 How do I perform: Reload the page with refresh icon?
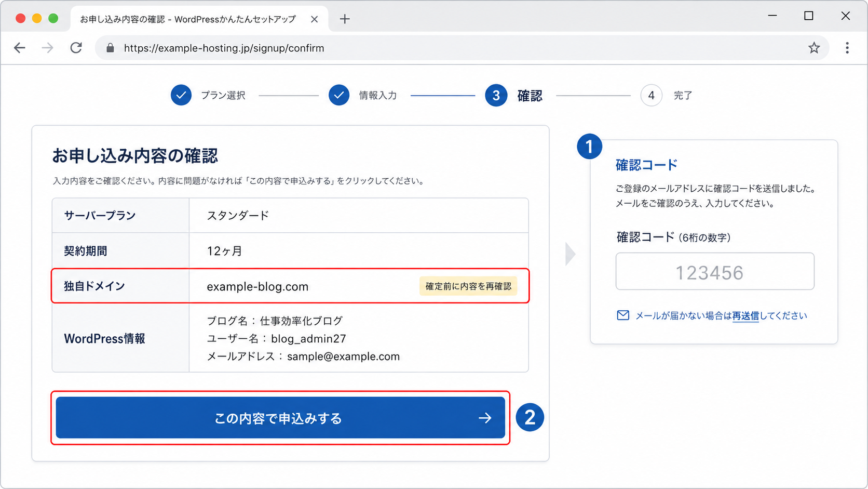[76, 48]
